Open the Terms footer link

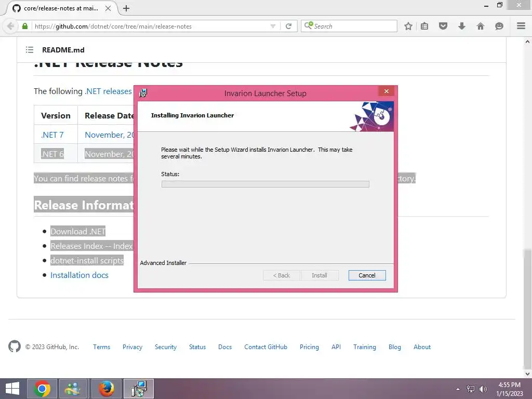pos(102,347)
